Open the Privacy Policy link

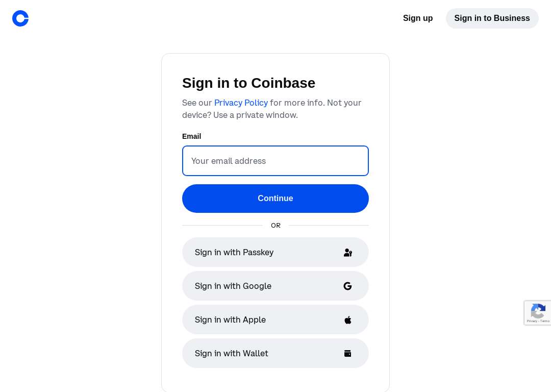pos(241,103)
